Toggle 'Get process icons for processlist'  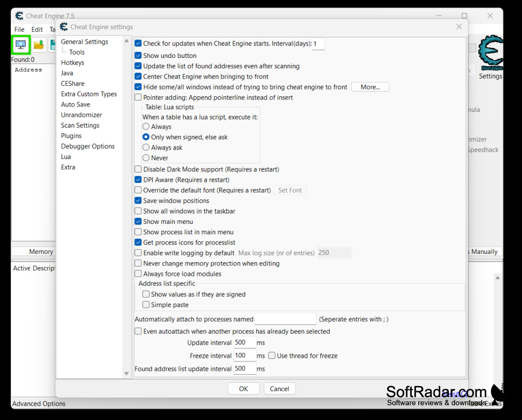[x=138, y=242]
